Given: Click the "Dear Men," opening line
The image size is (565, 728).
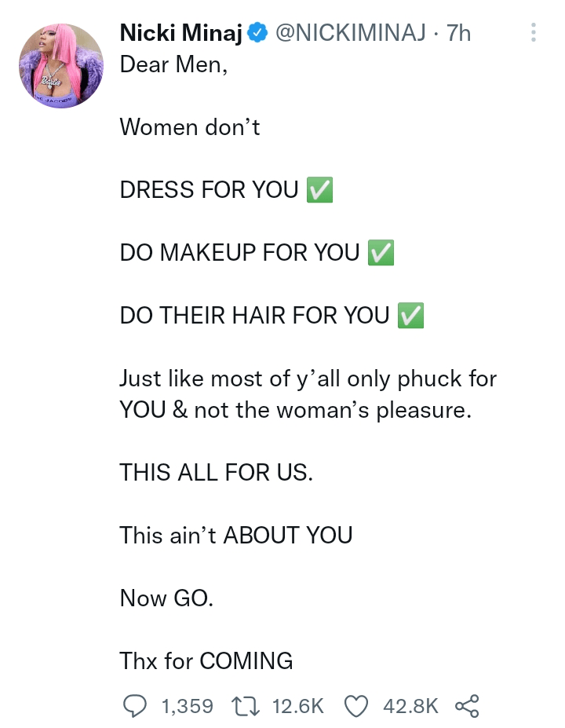Looking at the screenshot, I should [173, 64].
